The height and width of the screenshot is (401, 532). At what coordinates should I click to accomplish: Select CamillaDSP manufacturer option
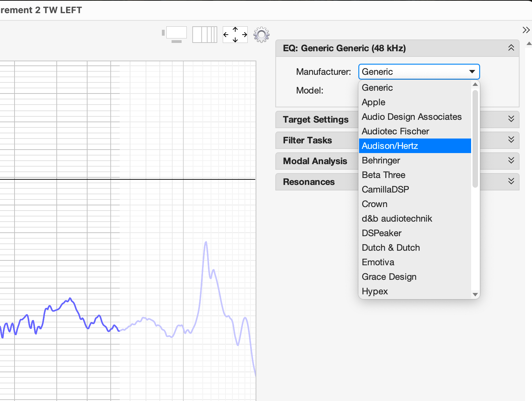point(385,189)
